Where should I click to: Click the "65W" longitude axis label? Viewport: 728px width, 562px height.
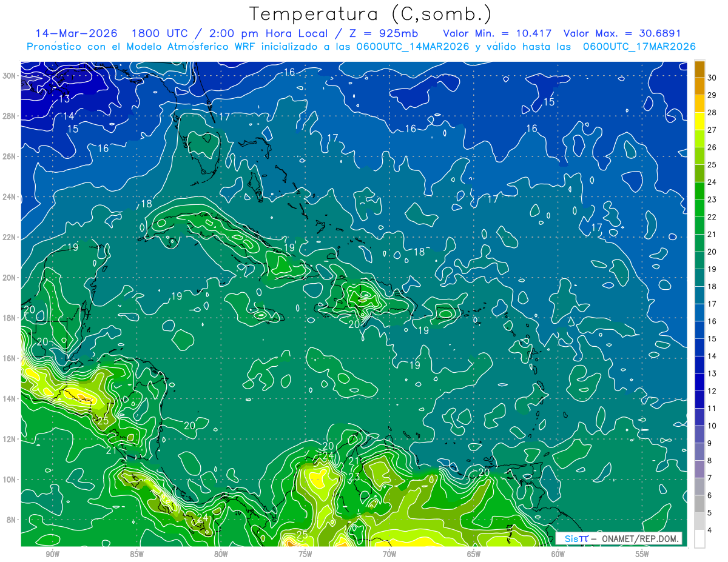coord(474,554)
